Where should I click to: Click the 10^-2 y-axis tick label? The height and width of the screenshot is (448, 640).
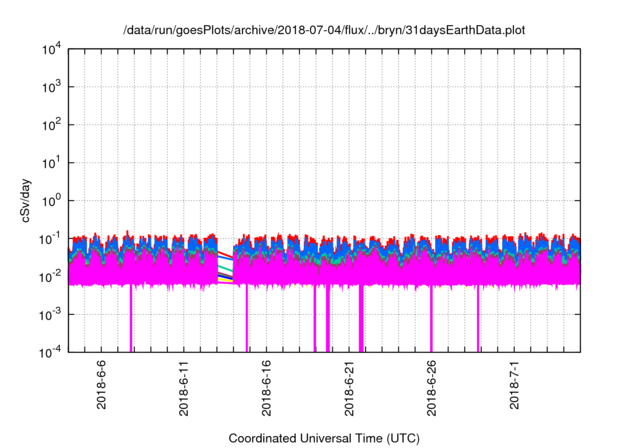50,277
